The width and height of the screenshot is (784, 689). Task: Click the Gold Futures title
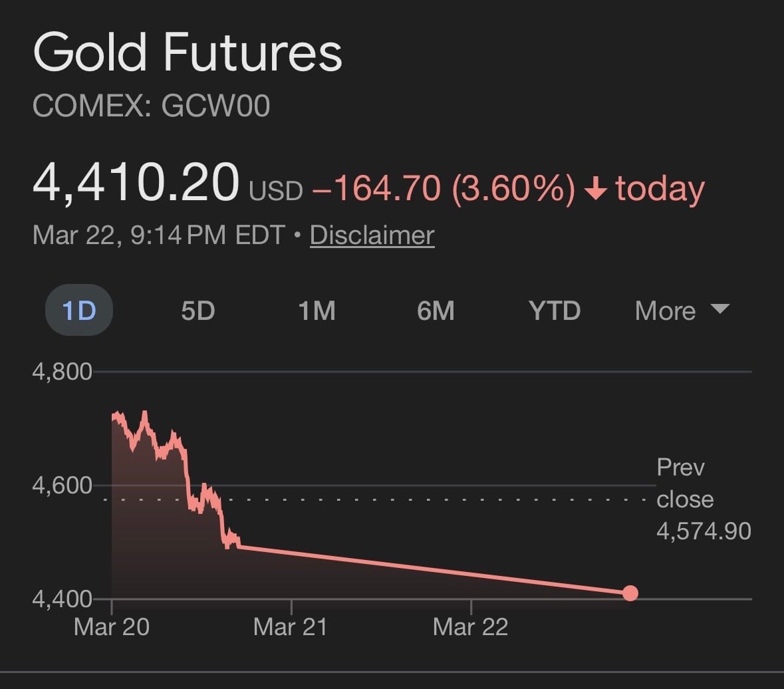coord(188,53)
